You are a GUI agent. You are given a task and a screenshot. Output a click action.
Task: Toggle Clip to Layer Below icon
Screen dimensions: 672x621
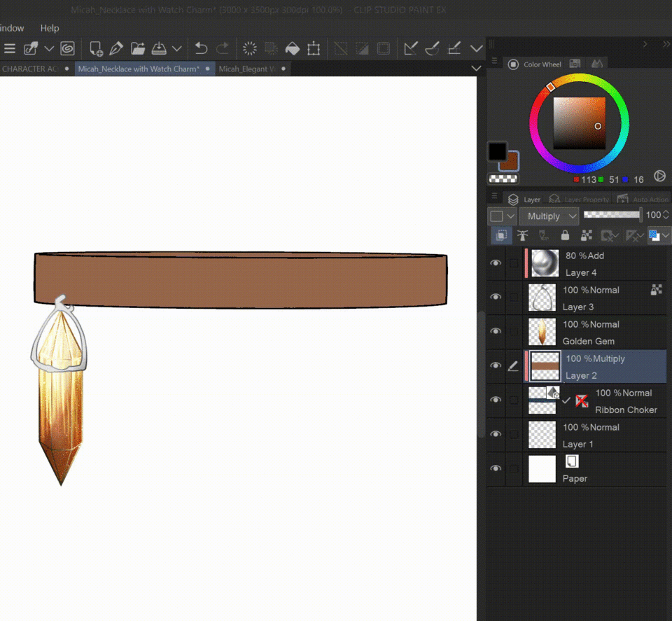501,236
